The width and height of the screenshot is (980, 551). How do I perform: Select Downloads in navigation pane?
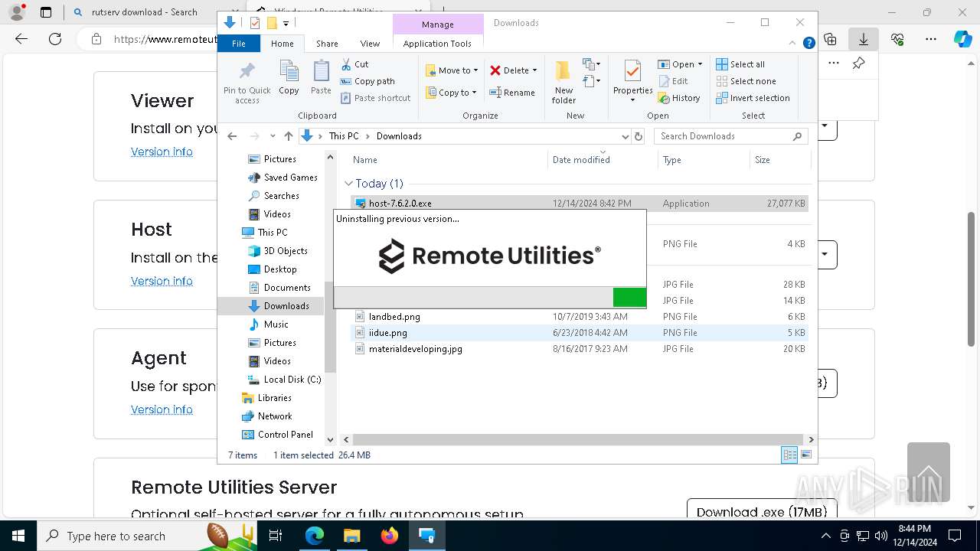286,306
